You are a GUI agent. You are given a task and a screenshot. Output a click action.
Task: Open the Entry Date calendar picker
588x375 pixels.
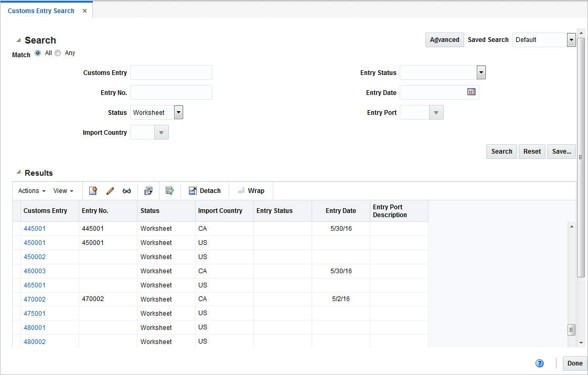pos(471,92)
